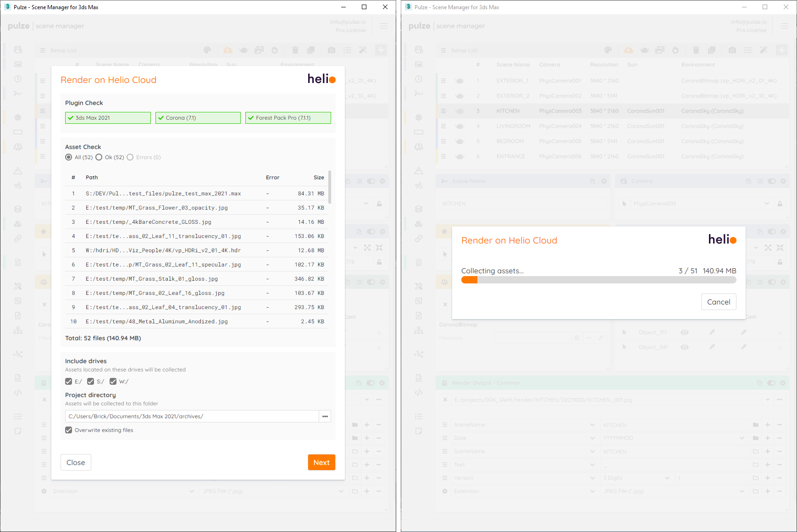Select the Ok (52) radio button

(x=99, y=157)
